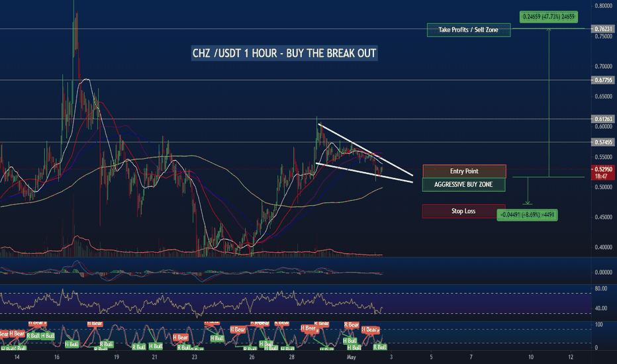Screen dimensions: 617x364
Task: Click the 100 level on stochastic pane axis
Action: (x=599, y=325)
